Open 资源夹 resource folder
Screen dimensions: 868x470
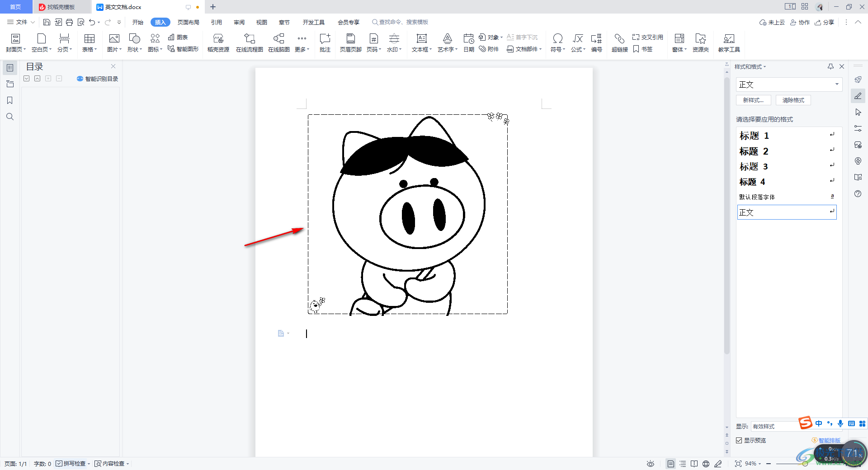pyautogui.click(x=701, y=43)
